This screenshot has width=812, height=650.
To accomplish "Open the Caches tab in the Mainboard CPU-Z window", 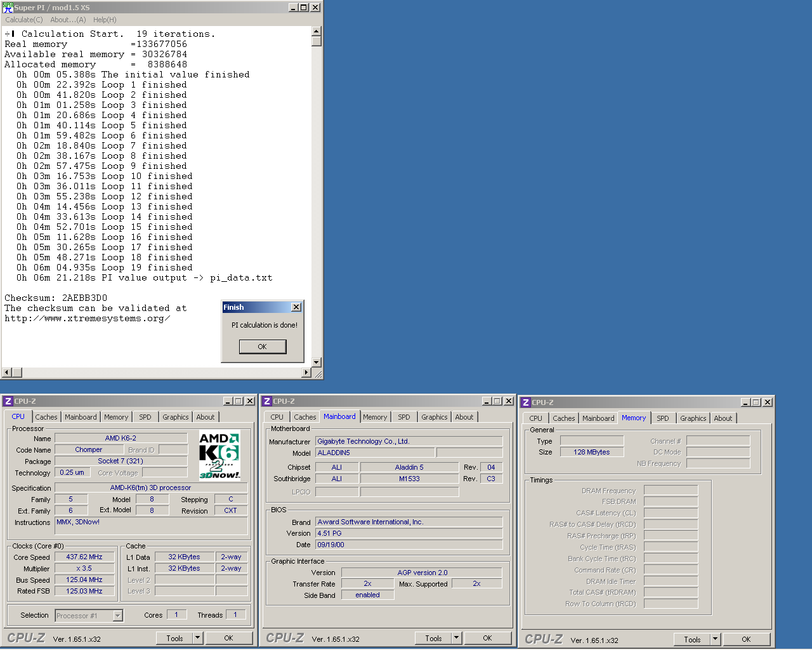I will pos(305,417).
